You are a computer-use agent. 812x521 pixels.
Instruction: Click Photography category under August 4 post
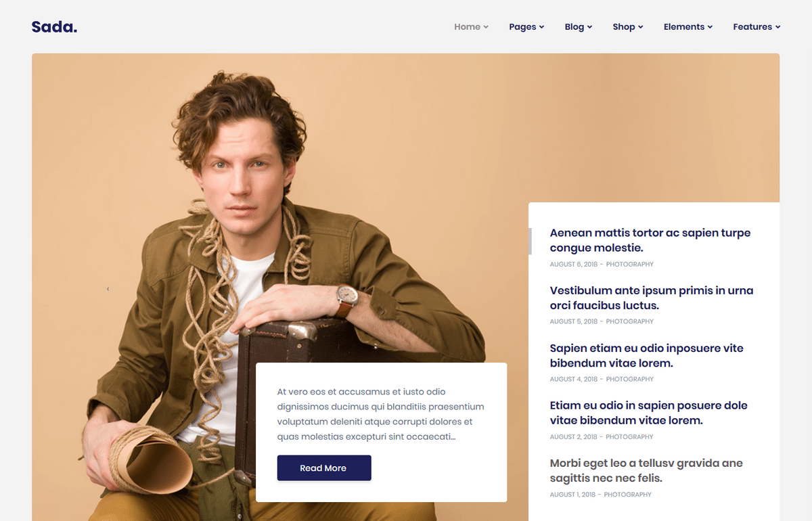click(629, 379)
